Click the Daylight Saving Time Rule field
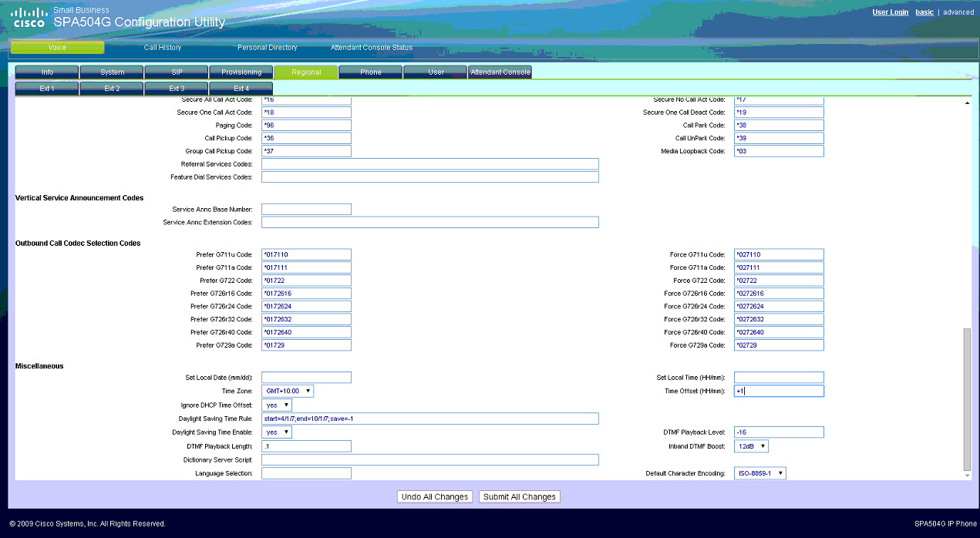The width and height of the screenshot is (980, 538). click(430, 419)
